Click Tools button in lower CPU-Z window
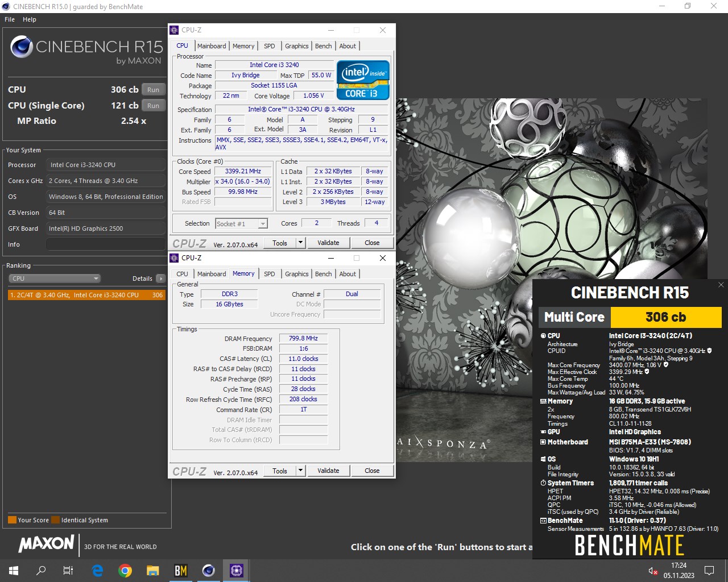The height and width of the screenshot is (582, 728). click(280, 471)
